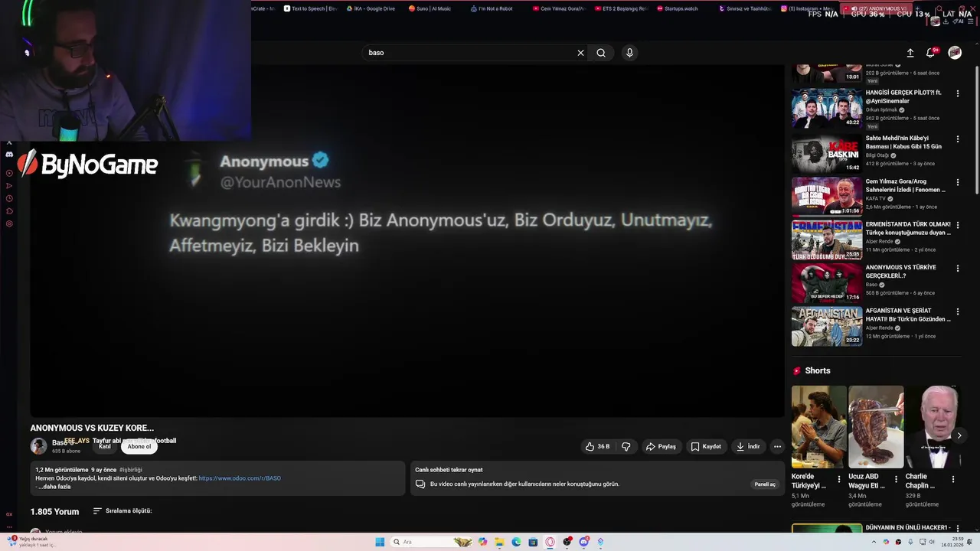The image size is (980, 551).
Task: Open Opera GX from taskbar
Action: (x=550, y=542)
